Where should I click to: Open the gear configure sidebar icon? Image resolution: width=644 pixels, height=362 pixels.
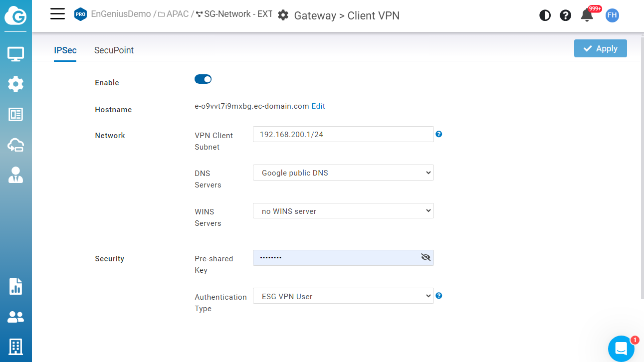point(16,84)
